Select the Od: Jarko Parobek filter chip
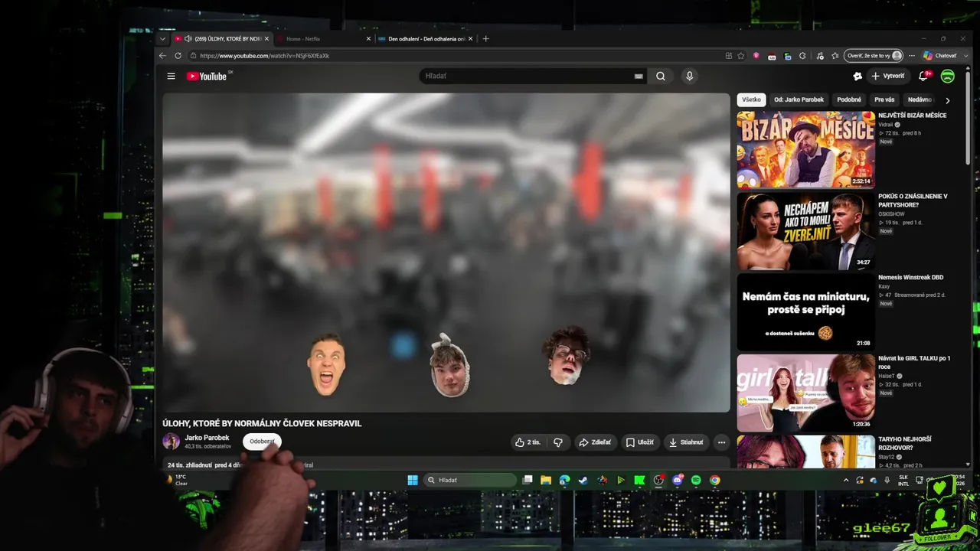980x551 pixels. coord(799,100)
